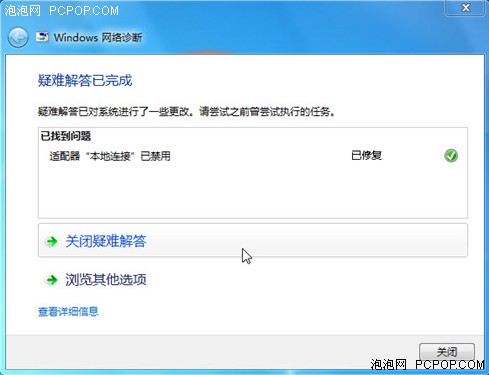This screenshot has width=489, height=375.
Task: Click the 关闭 button at the bottom
Action: pyautogui.click(x=447, y=352)
